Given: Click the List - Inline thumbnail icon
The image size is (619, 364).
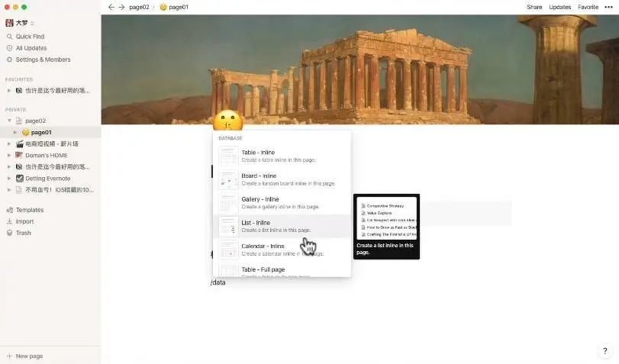Looking at the screenshot, I should [x=228, y=226].
